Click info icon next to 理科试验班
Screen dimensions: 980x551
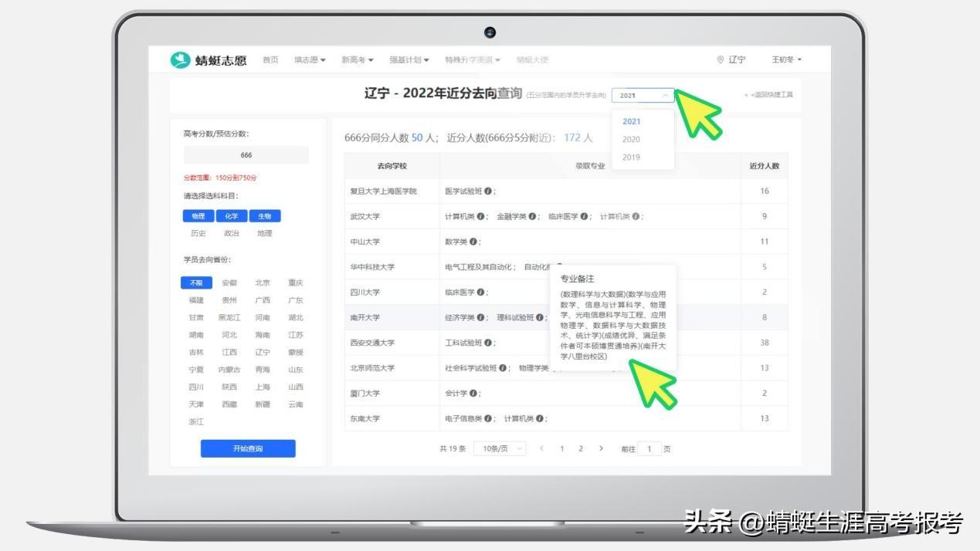point(539,318)
